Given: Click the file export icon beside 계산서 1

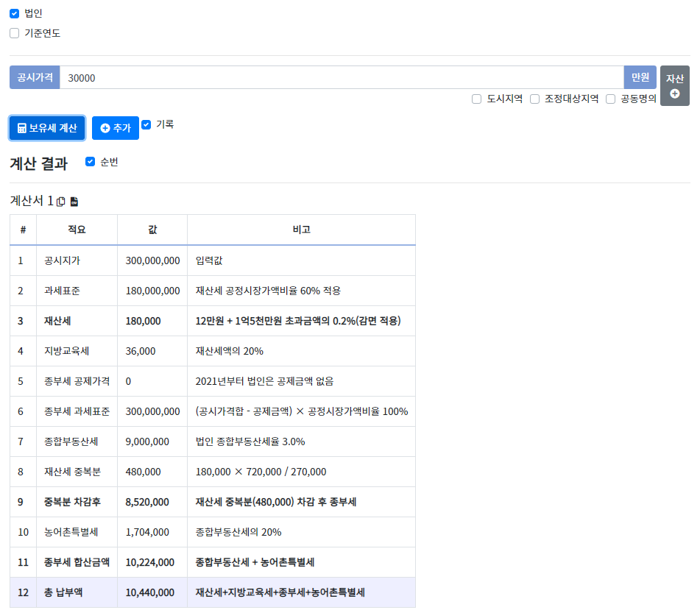Looking at the screenshot, I should tap(74, 202).
